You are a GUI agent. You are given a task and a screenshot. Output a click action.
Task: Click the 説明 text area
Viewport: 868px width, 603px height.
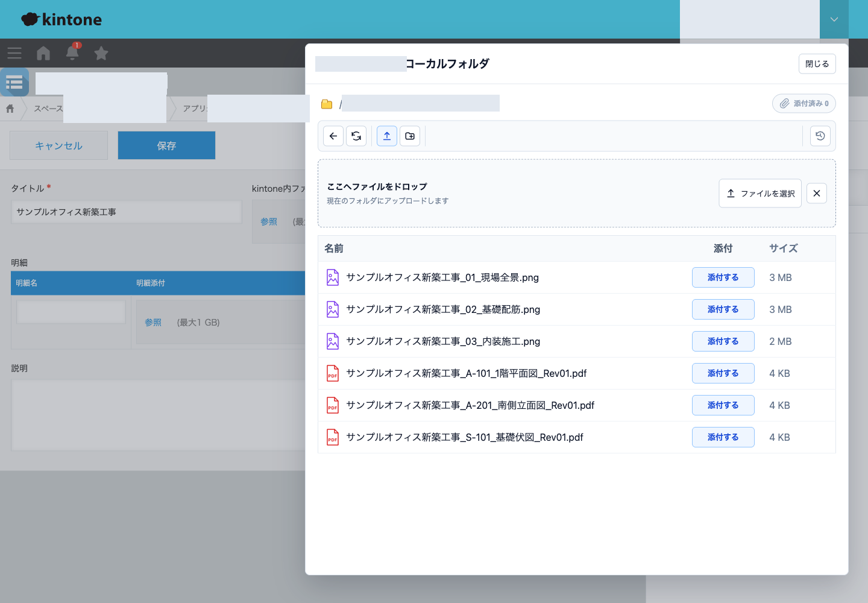159,415
